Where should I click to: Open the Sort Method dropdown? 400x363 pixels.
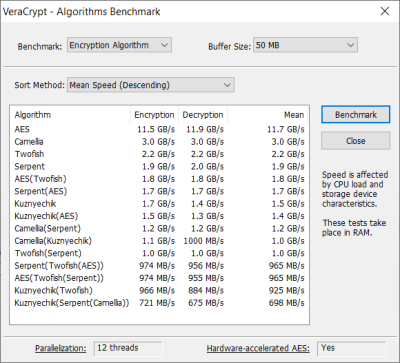click(x=151, y=85)
